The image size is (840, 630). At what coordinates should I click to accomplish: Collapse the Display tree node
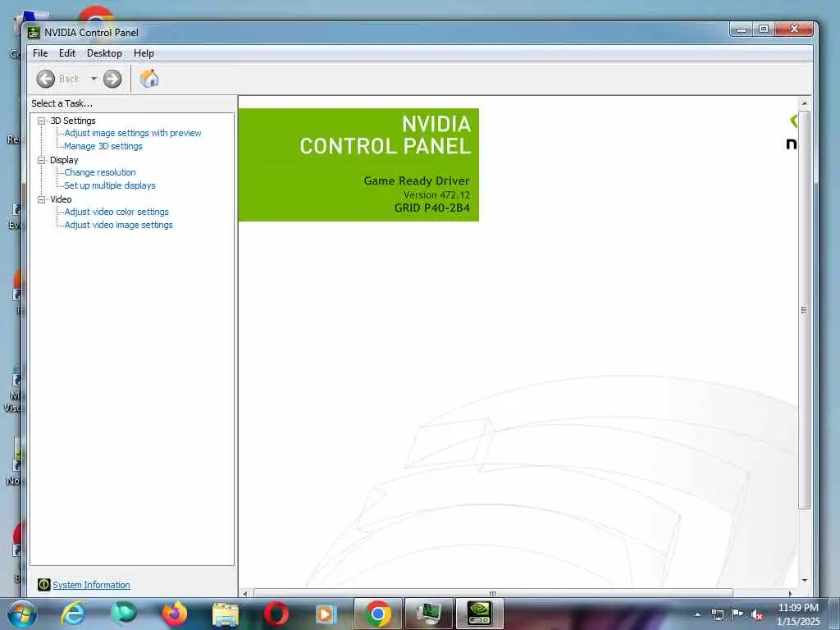(x=41, y=160)
